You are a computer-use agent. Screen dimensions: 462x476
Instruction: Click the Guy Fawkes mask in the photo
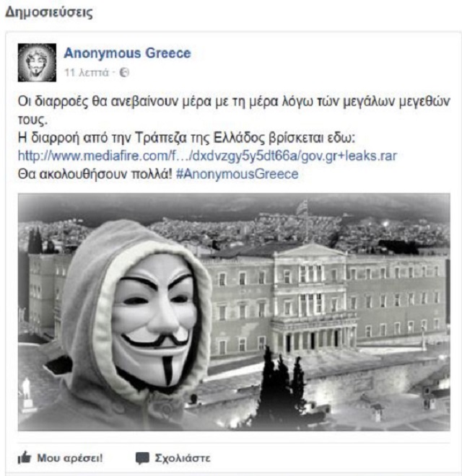(154, 320)
